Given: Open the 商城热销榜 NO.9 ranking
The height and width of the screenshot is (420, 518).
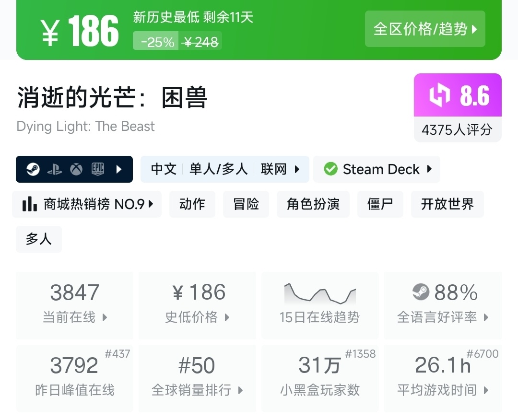Looking at the screenshot, I should (x=87, y=204).
